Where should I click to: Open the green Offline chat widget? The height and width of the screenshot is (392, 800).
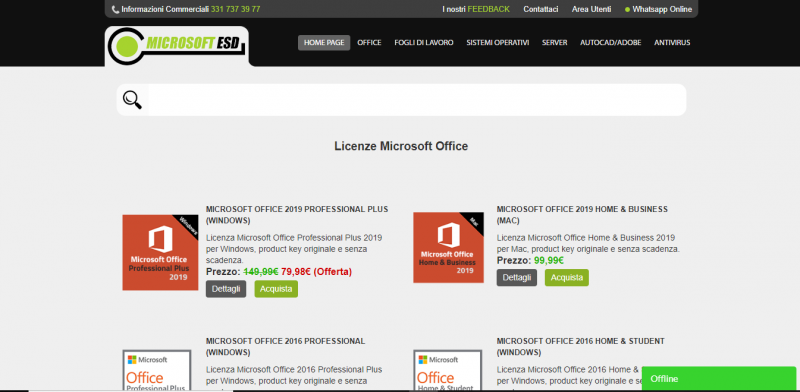pos(719,379)
